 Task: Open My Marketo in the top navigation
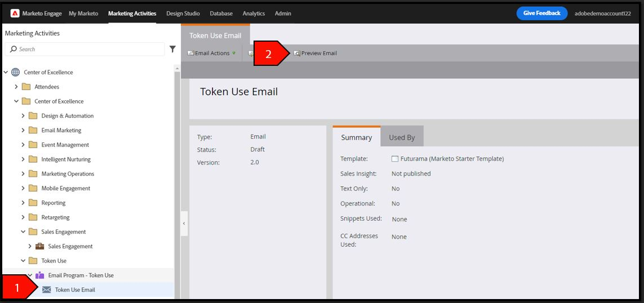[x=83, y=14]
